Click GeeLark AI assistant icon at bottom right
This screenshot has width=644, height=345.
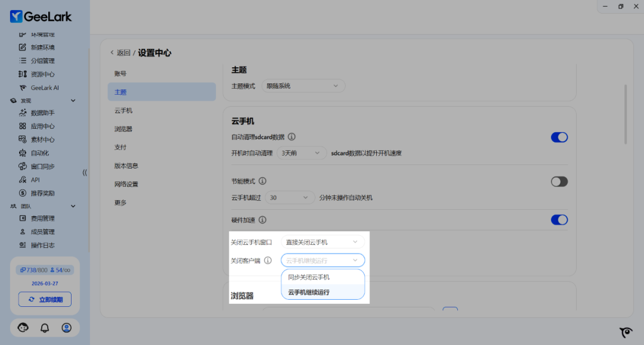click(x=626, y=332)
